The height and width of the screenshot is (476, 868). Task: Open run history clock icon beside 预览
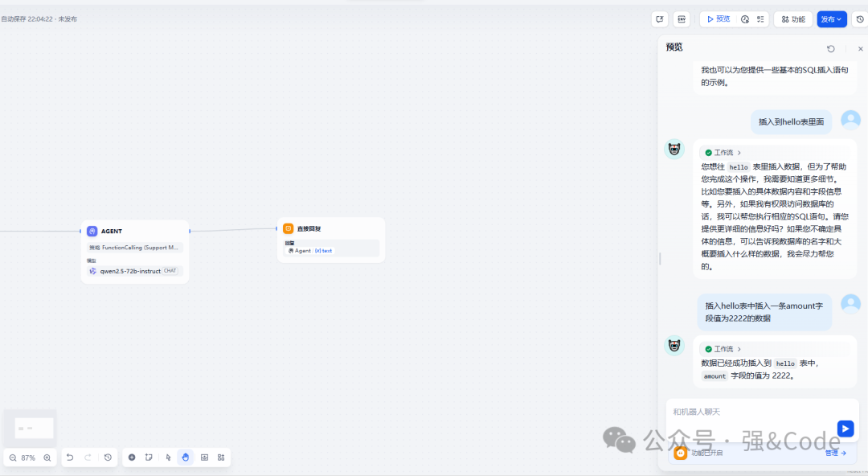745,18
